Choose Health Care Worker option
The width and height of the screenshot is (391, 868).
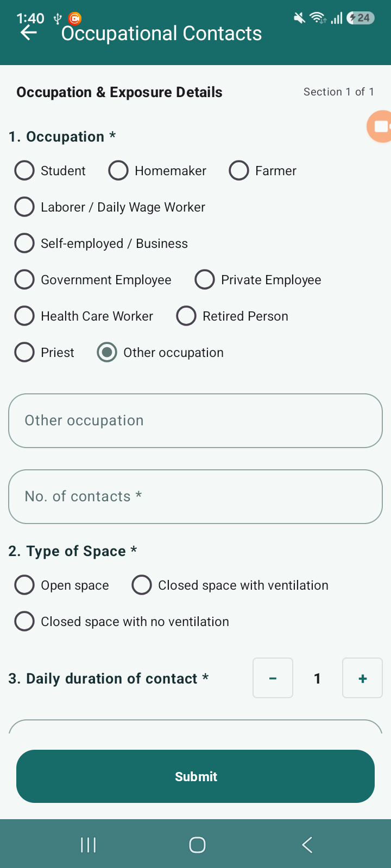(84, 316)
